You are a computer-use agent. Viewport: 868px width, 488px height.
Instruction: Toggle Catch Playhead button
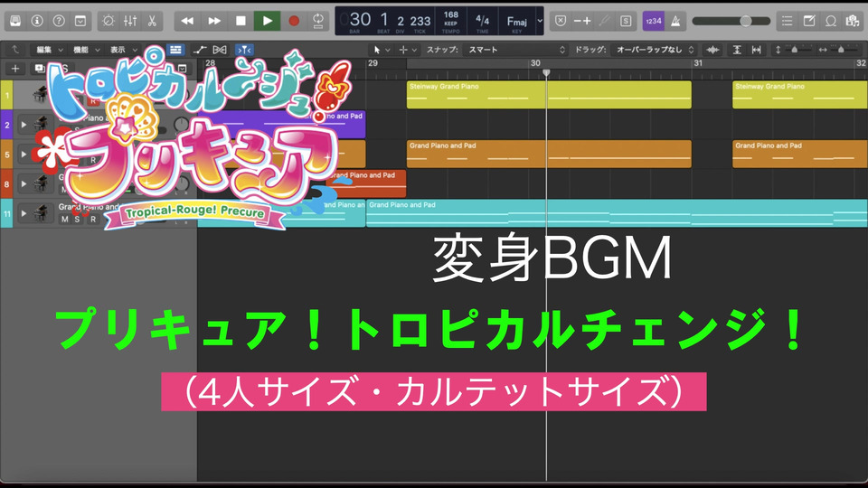click(244, 50)
